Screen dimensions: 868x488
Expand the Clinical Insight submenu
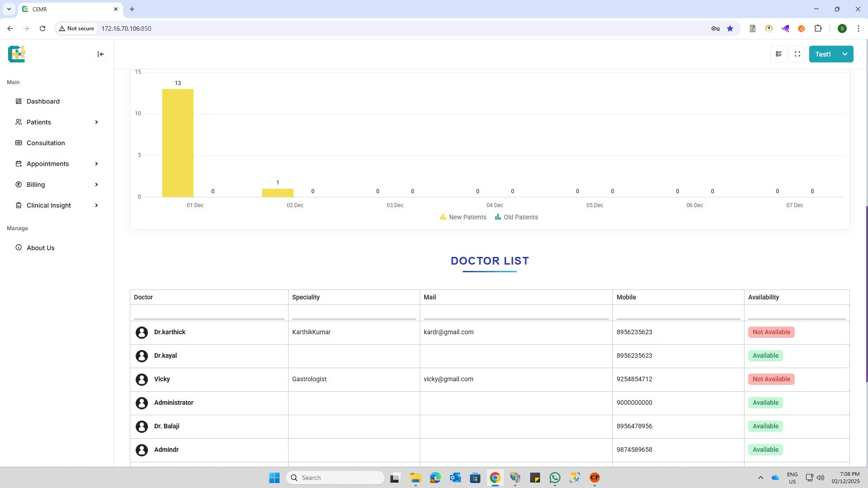point(96,205)
